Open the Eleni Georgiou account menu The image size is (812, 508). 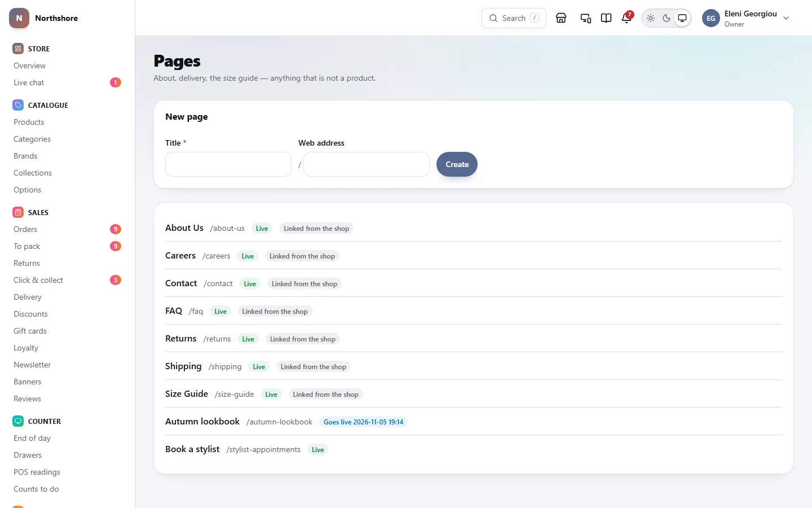click(745, 18)
